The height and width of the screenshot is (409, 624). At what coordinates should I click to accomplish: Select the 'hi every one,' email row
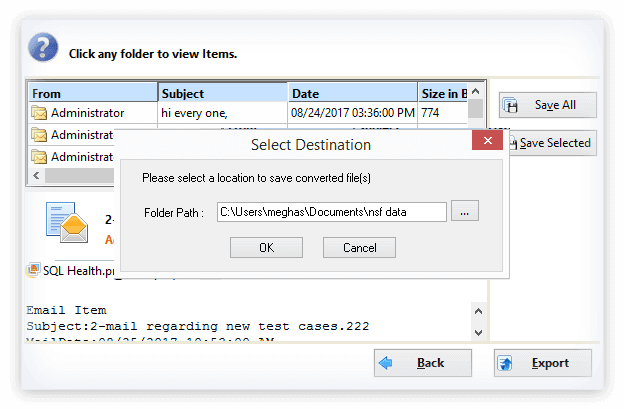(223, 114)
